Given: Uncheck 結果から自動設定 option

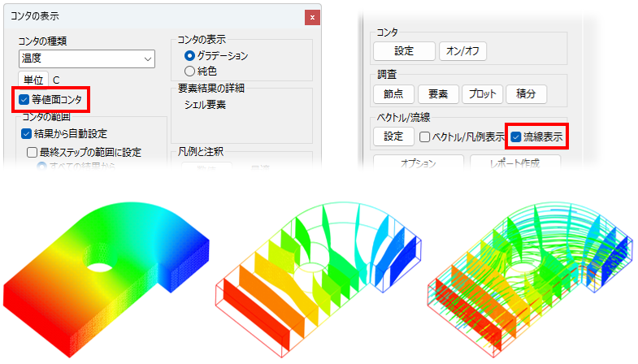Looking at the screenshot, I should 27,133.
